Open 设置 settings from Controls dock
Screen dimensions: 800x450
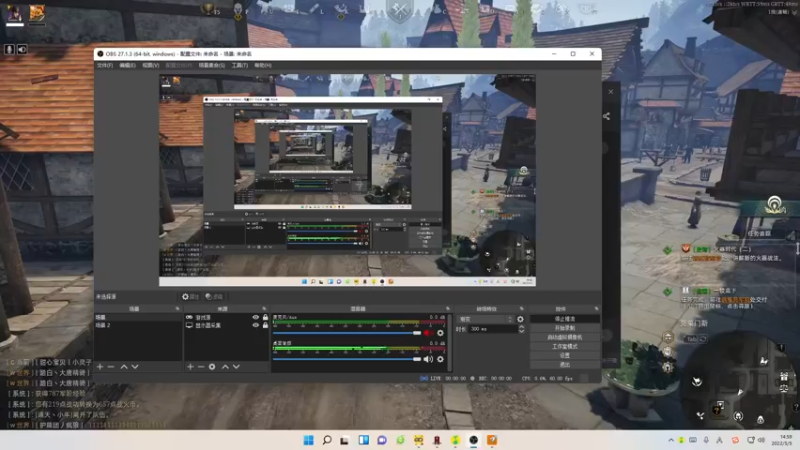click(x=565, y=356)
